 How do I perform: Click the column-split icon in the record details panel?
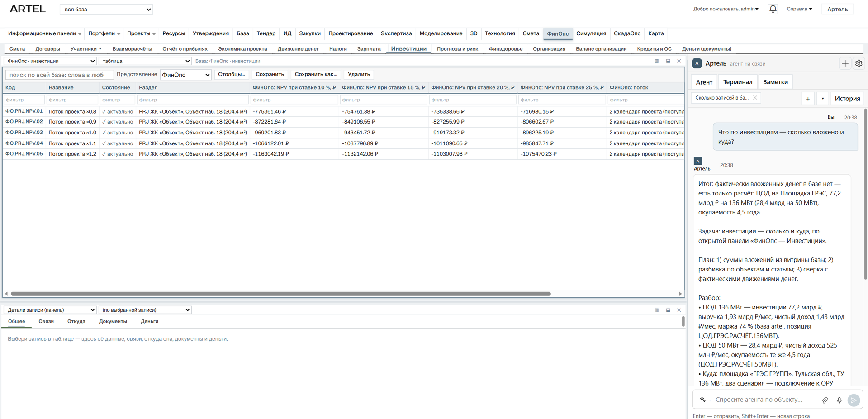pos(656,310)
